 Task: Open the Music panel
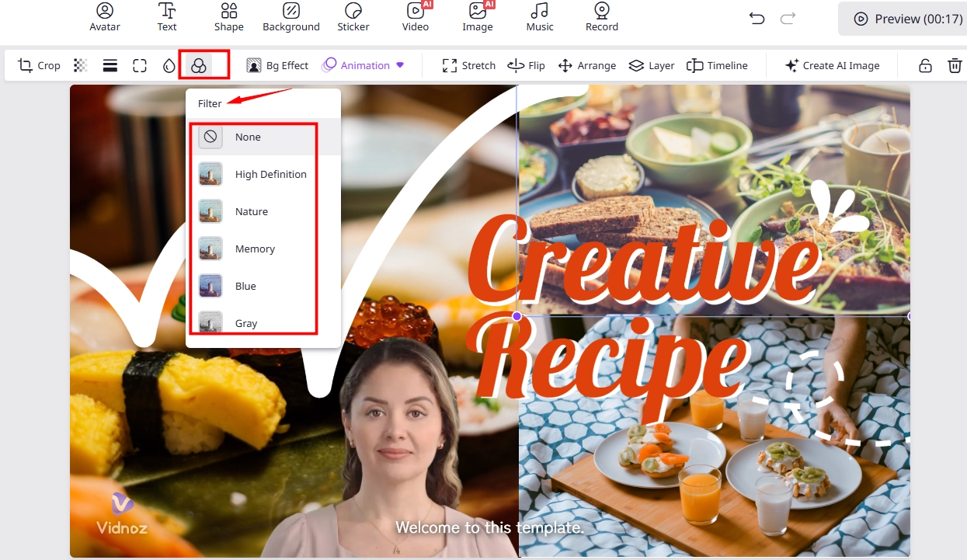(x=539, y=17)
